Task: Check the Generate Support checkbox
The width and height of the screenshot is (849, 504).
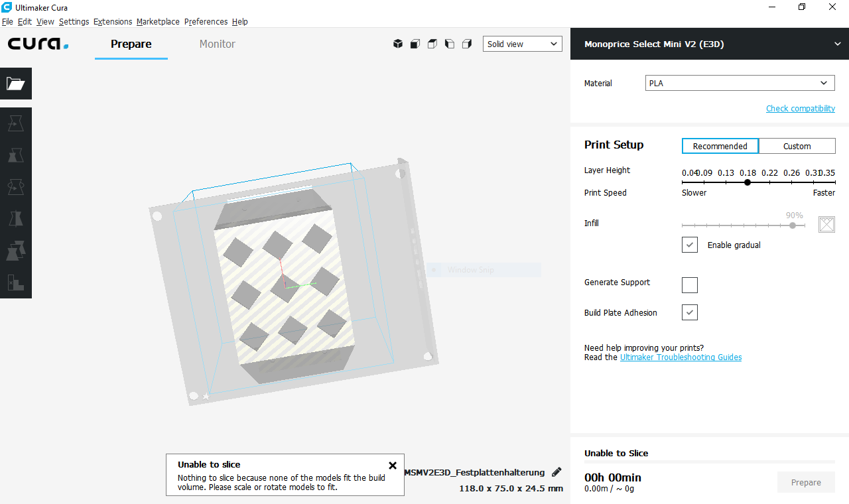Action: (690, 285)
